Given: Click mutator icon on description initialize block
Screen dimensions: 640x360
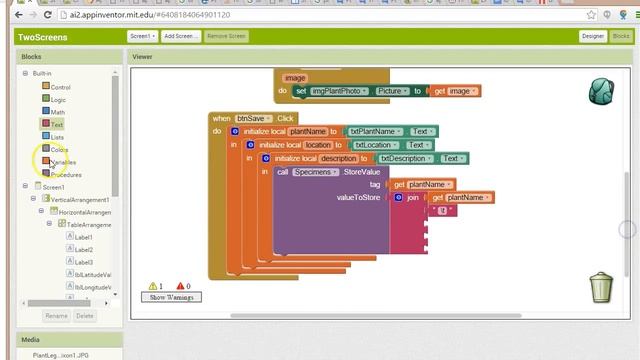Looking at the screenshot, I should (266, 158).
